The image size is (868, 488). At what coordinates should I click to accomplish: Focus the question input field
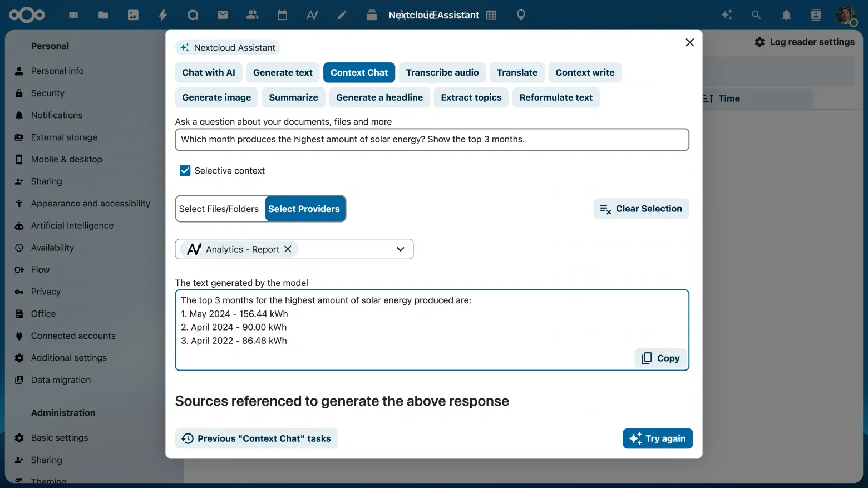[432, 140]
